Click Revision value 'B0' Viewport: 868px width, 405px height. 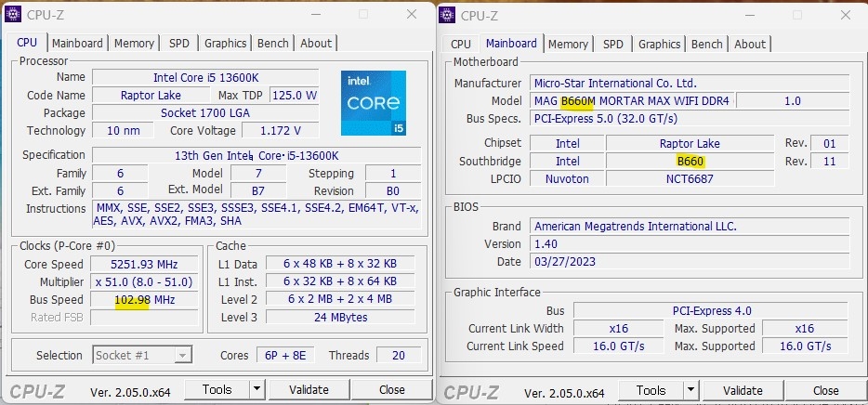point(393,190)
